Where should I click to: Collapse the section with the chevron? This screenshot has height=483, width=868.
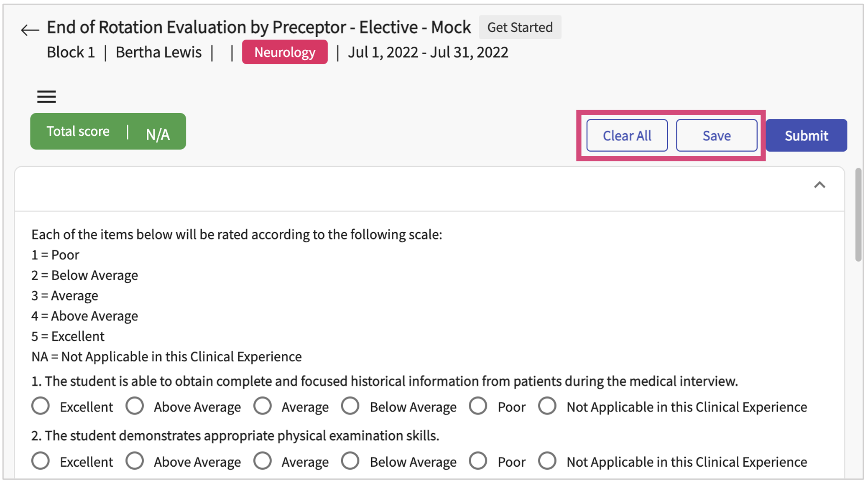click(819, 185)
